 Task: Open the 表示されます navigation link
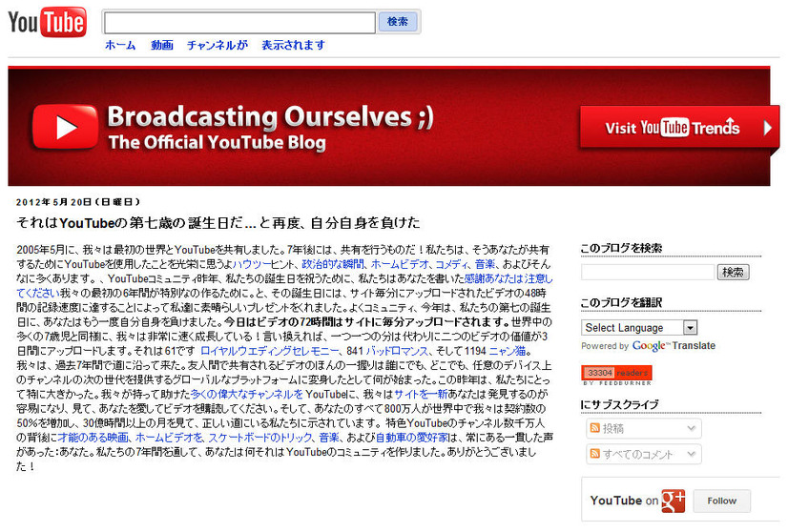[293, 45]
